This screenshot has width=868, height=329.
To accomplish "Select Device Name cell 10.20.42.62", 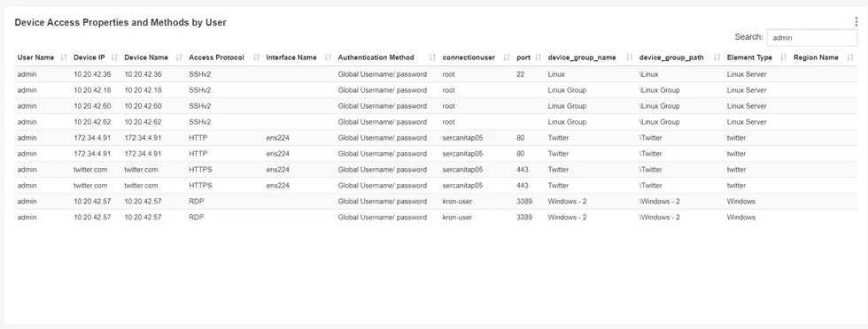I will point(143,122).
